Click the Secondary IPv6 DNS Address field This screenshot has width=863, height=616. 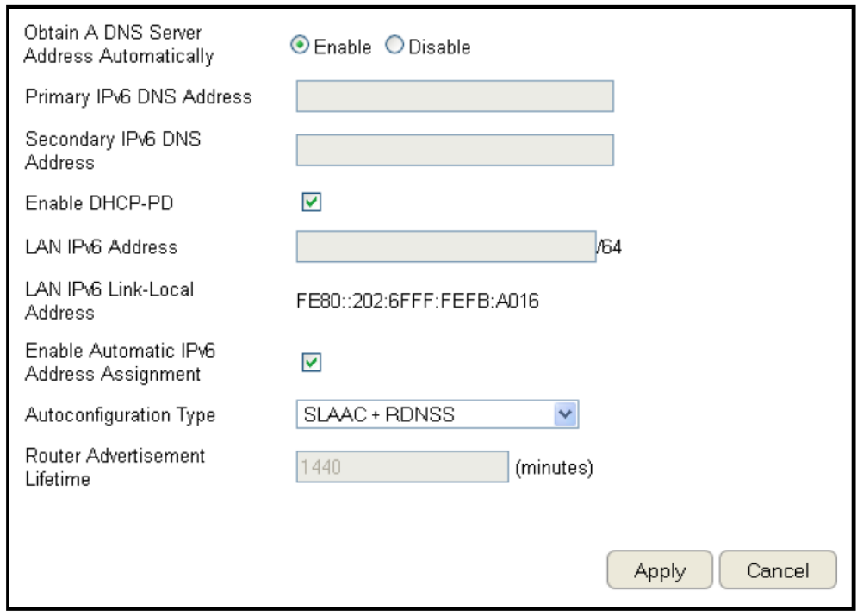(x=455, y=149)
